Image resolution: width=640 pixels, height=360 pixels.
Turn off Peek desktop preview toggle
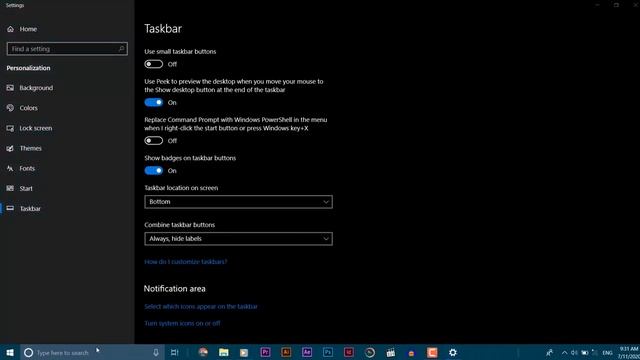[x=153, y=102]
